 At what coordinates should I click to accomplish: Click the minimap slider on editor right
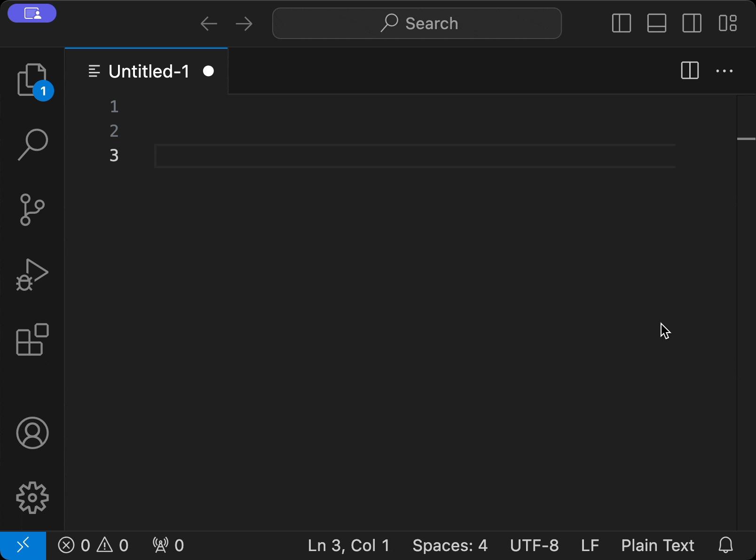[746, 139]
